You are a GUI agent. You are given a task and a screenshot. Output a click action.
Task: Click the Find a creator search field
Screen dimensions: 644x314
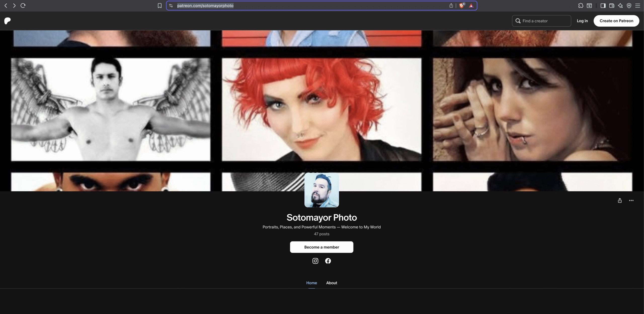541,21
